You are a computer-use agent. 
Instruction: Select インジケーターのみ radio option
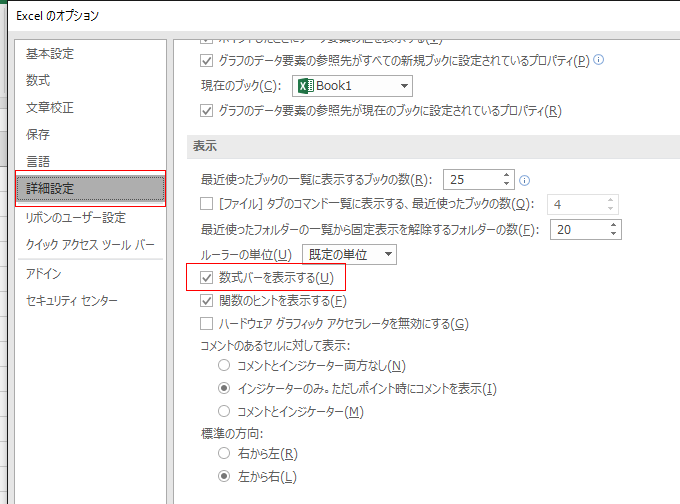[x=224, y=388]
